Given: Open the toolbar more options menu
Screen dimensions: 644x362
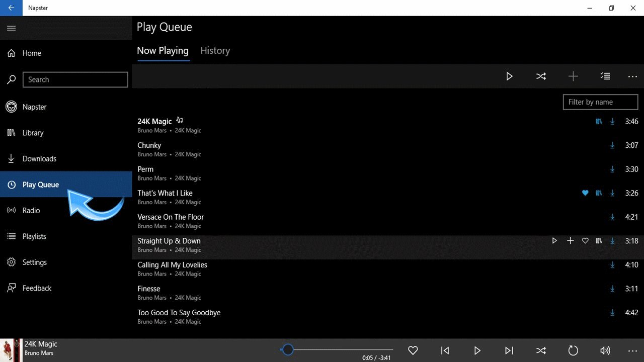Looking at the screenshot, I should pyautogui.click(x=633, y=76).
